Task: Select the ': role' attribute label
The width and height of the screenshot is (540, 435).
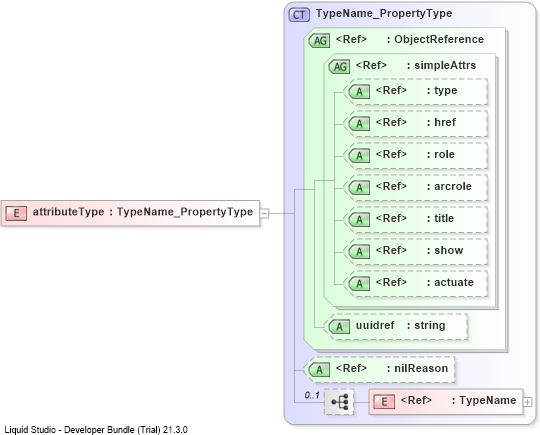Action: point(441,154)
